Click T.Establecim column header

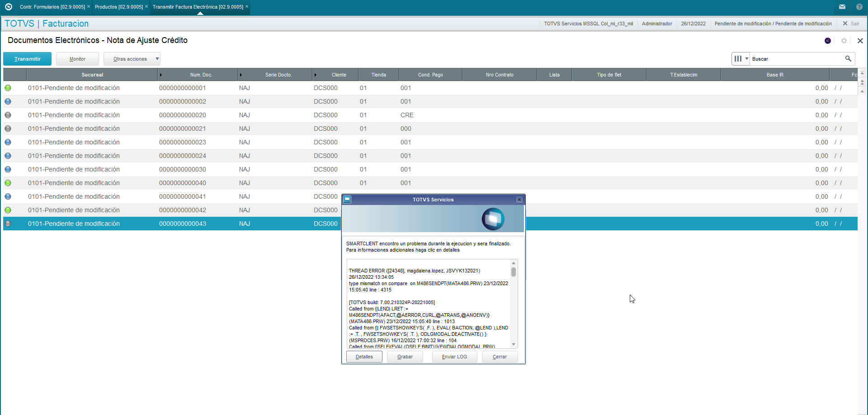684,75
